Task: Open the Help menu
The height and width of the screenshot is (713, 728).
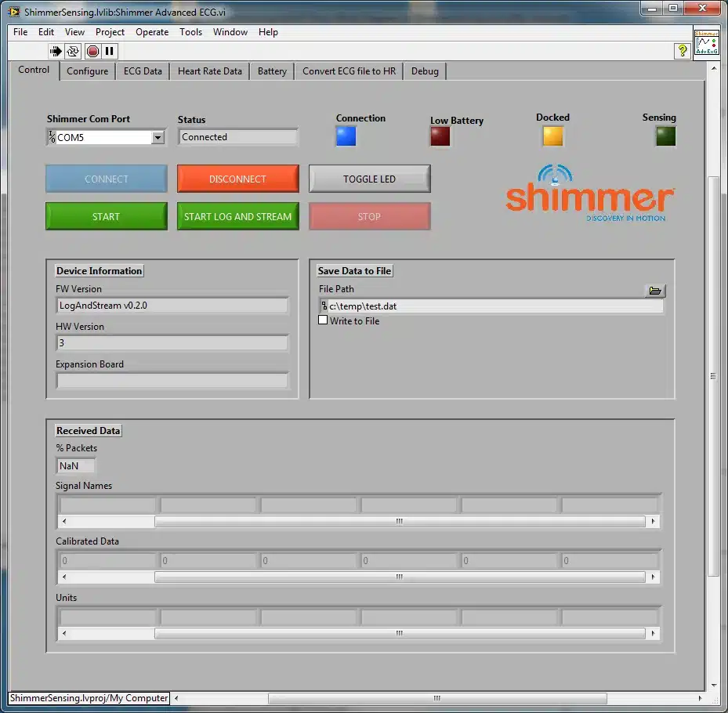Action: click(268, 32)
